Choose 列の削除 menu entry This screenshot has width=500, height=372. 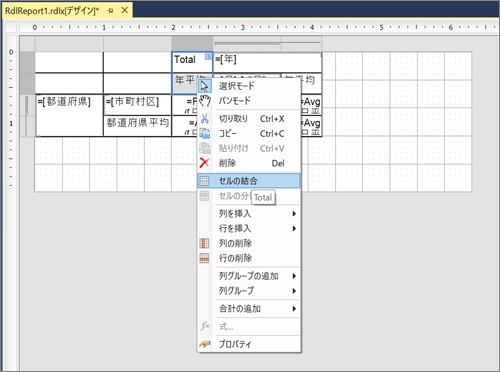[249, 243]
